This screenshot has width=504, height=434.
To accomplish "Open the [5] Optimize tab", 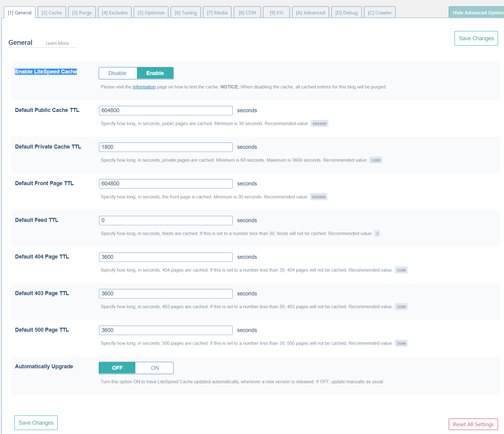I will [x=151, y=13].
